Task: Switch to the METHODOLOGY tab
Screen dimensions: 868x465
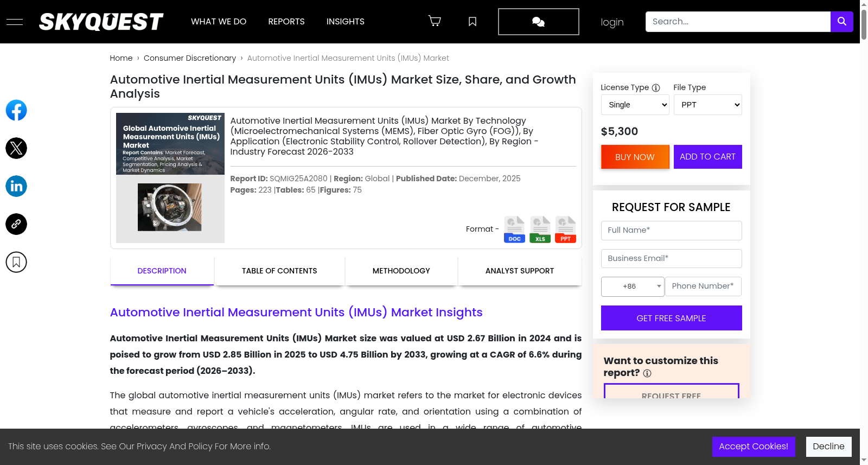Action: 401,271
